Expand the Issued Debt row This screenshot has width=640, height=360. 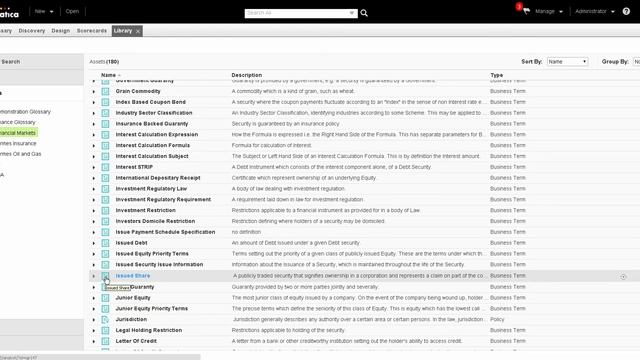93,243
